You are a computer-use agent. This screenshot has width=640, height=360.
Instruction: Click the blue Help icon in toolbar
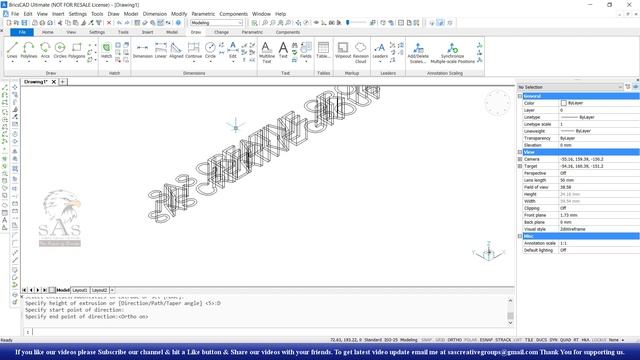tap(178, 23)
